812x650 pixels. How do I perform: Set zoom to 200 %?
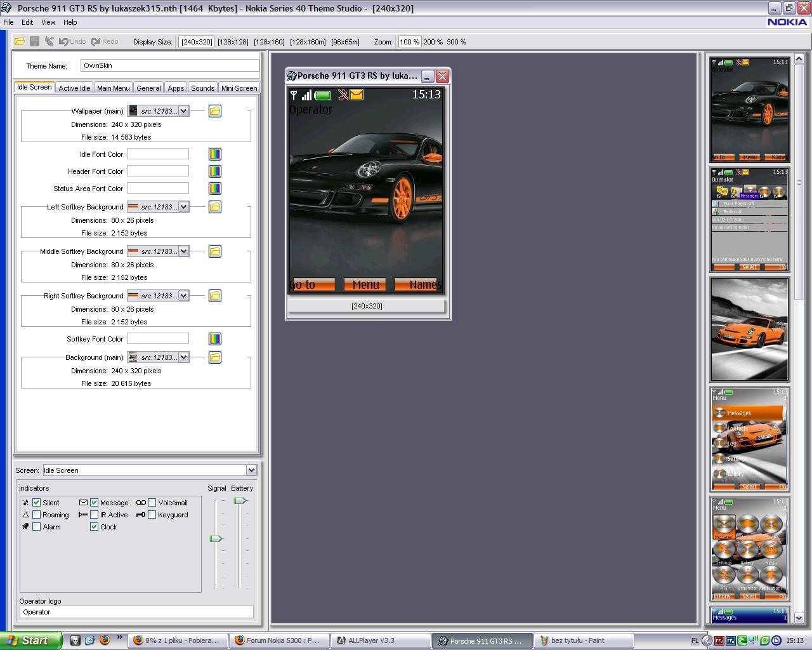(x=433, y=42)
